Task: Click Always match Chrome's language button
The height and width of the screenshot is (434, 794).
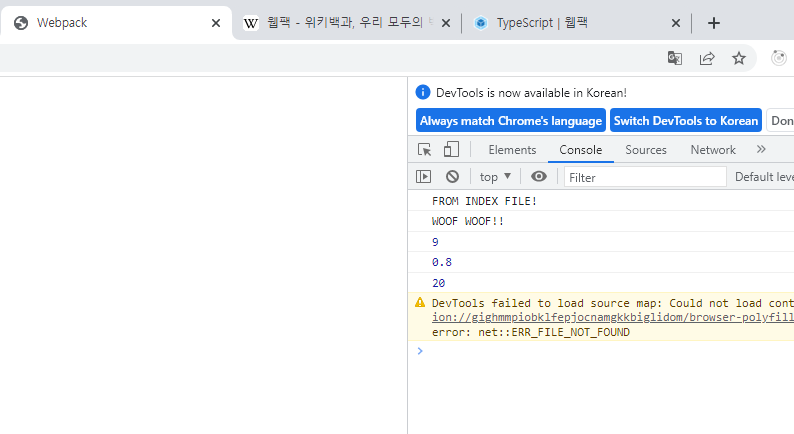Action: (x=510, y=121)
